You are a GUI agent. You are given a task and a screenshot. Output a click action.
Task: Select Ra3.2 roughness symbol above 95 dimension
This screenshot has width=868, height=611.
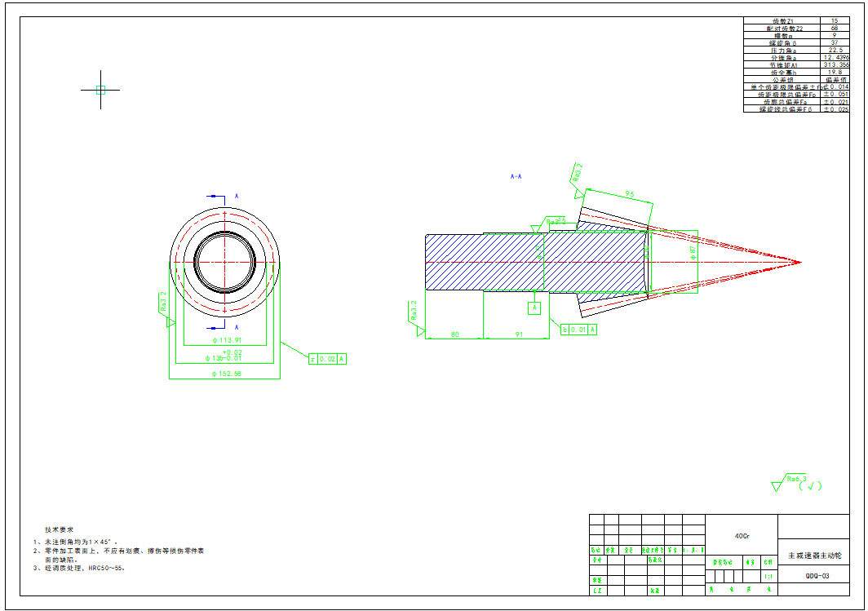578,175
